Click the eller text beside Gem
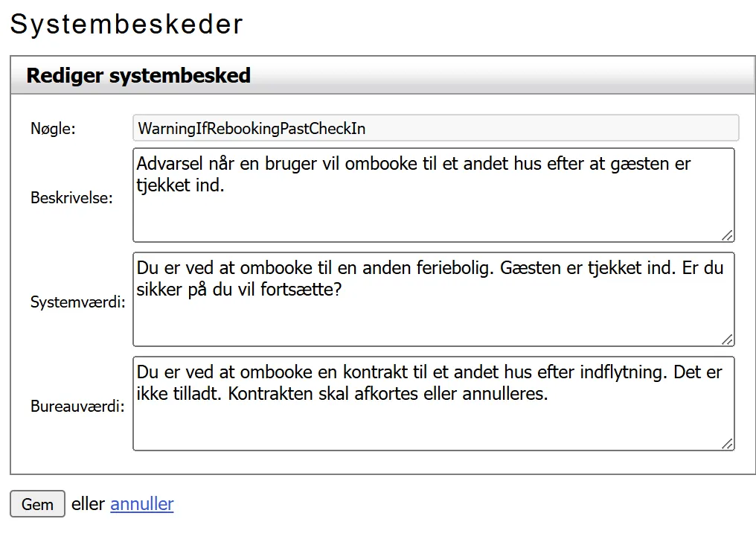Screen dimensions: 756x551 [x=89, y=503]
